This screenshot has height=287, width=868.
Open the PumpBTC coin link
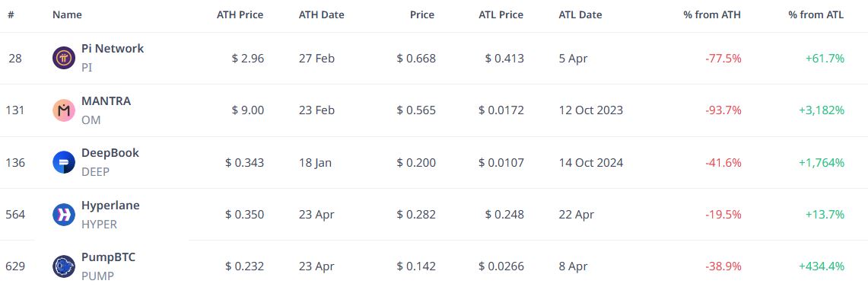109,257
